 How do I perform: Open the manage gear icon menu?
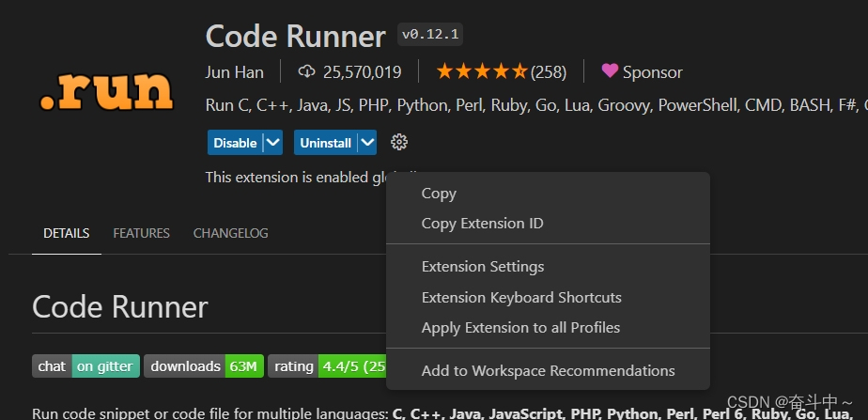pyautogui.click(x=398, y=143)
